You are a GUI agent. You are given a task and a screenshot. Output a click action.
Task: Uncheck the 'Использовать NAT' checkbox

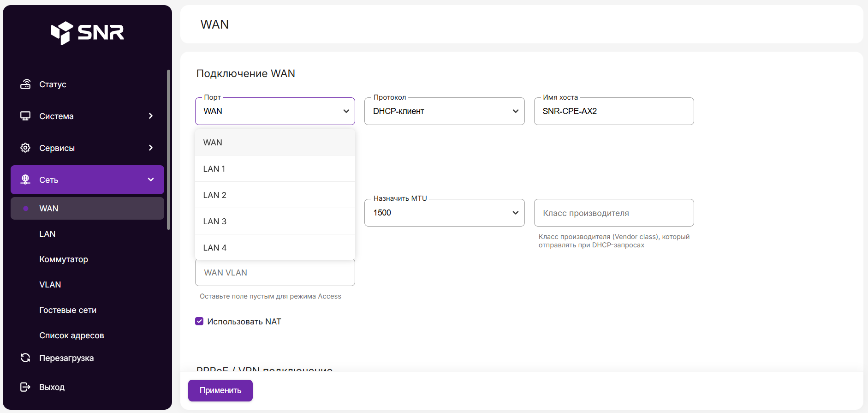click(199, 322)
